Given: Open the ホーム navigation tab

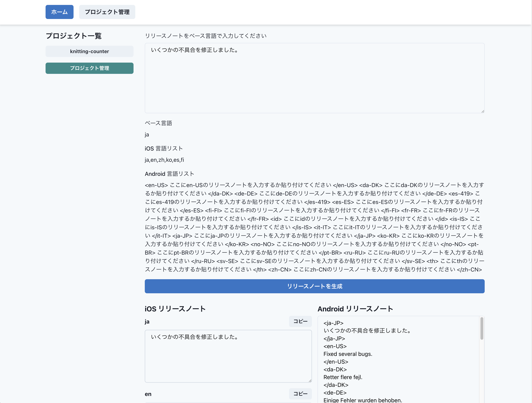Looking at the screenshot, I should tap(59, 12).
